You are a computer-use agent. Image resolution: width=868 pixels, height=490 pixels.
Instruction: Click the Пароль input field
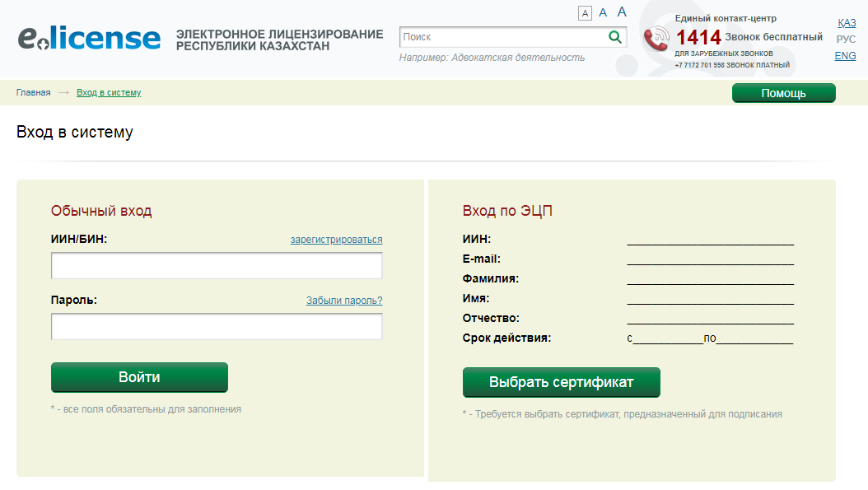click(x=217, y=327)
